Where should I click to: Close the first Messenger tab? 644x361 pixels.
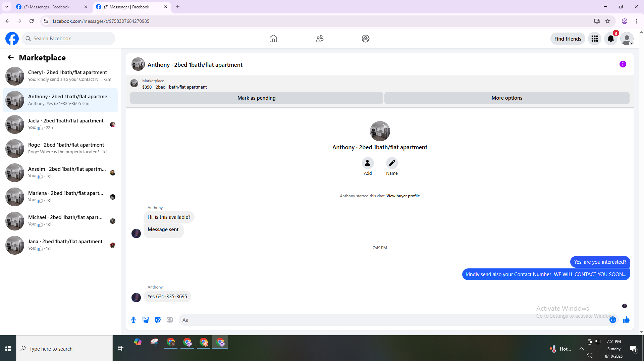pyautogui.click(x=86, y=7)
